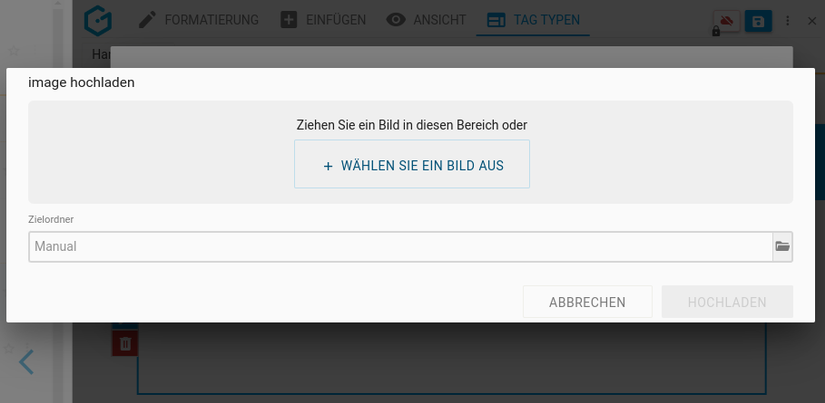Click the left chevron arrow in sidebar
Screen dimensions: 825x403
(26, 362)
